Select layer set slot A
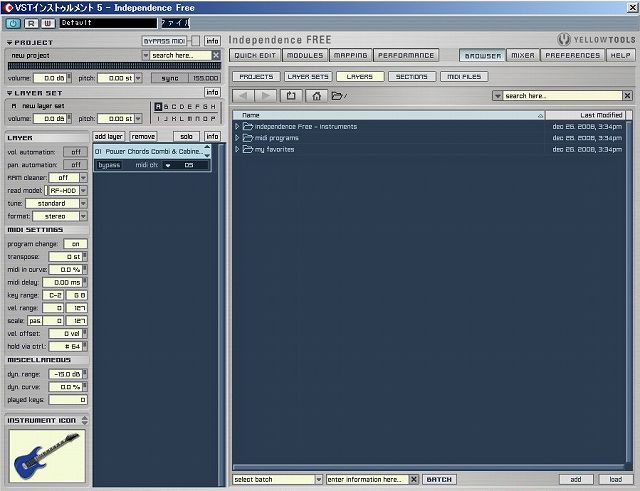640x491 pixels. point(158,107)
